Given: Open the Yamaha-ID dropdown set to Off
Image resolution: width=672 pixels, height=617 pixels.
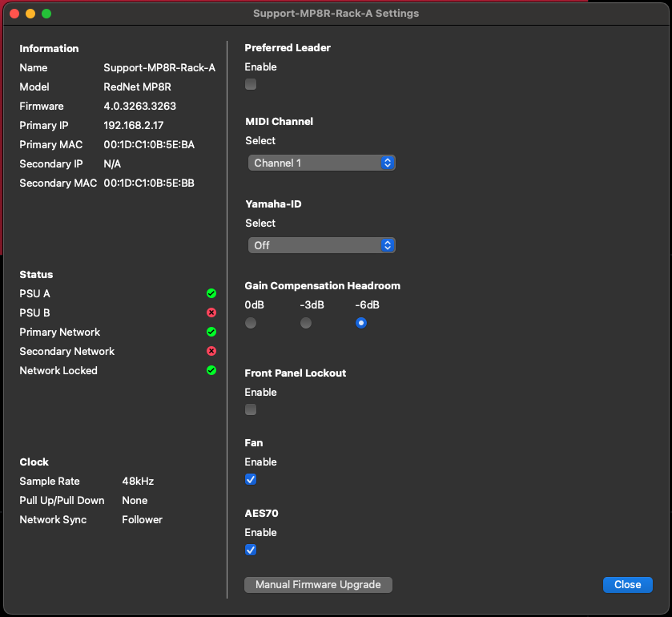Looking at the screenshot, I should (x=321, y=245).
